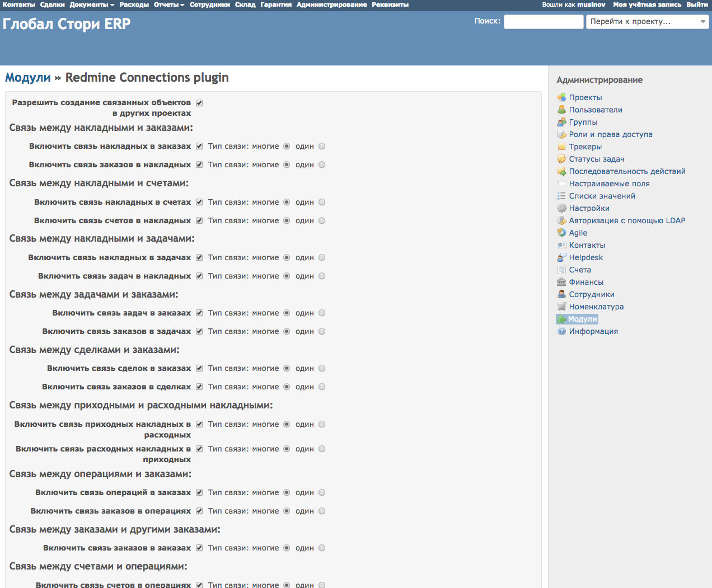The width and height of the screenshot is (712, 588).
Task: Click the Трекеры icon
Action: point(561,147)
